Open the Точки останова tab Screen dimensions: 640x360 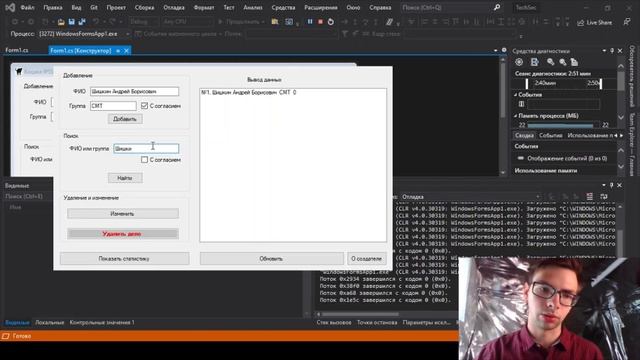377,322
